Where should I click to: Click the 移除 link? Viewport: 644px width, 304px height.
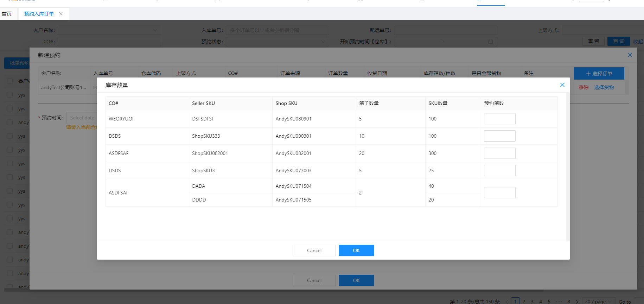pyautogui.click(x=584, y=87)
